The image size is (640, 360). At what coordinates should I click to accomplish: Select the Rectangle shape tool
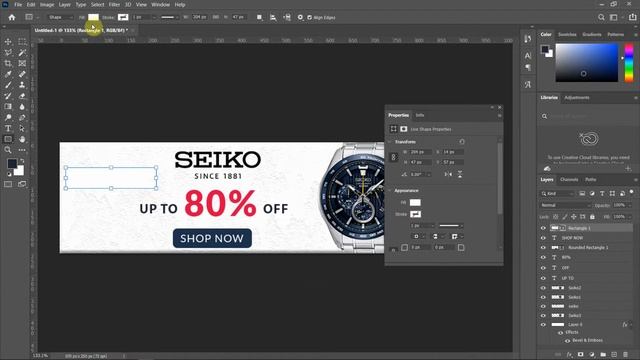click(8, 139)
